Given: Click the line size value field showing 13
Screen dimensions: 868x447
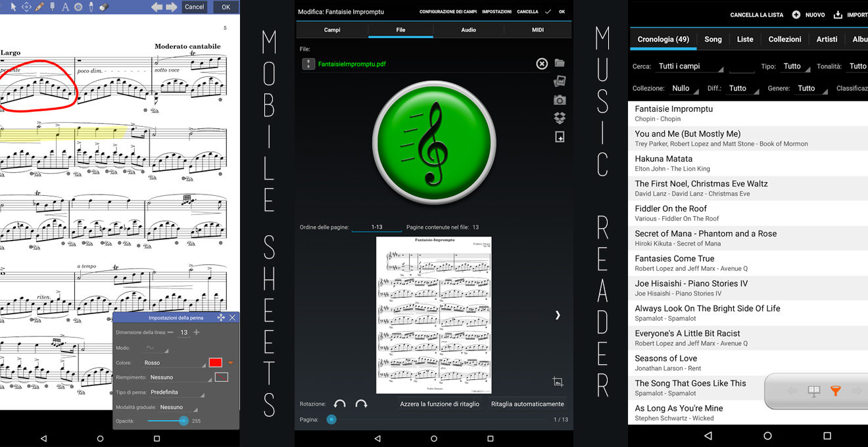Looking at the screenshot, I should pyautogui.click(x=184, y=333).
